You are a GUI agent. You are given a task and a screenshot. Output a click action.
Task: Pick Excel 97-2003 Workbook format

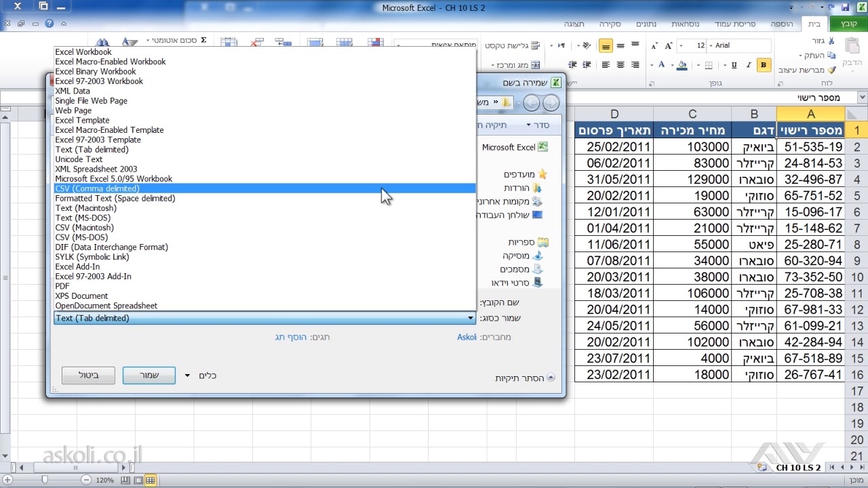coord(264,81)
